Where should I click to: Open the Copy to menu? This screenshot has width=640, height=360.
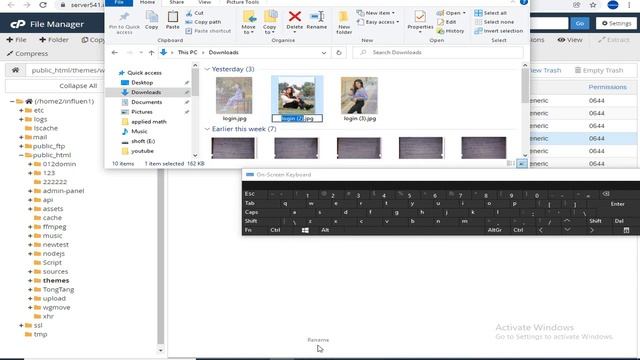point(269,23)
